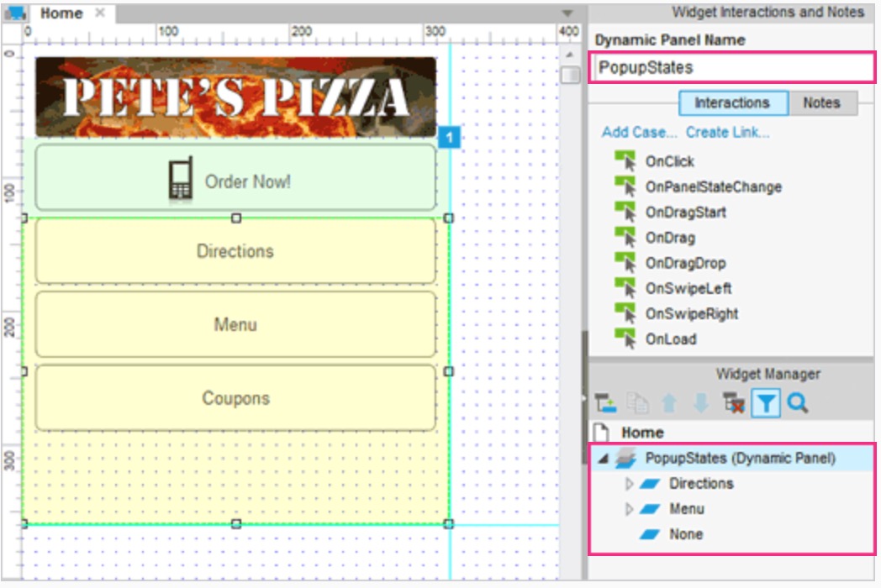Click the move up arrow in Widget Manager
Screen dimensions: 881x588
(669, 403)
